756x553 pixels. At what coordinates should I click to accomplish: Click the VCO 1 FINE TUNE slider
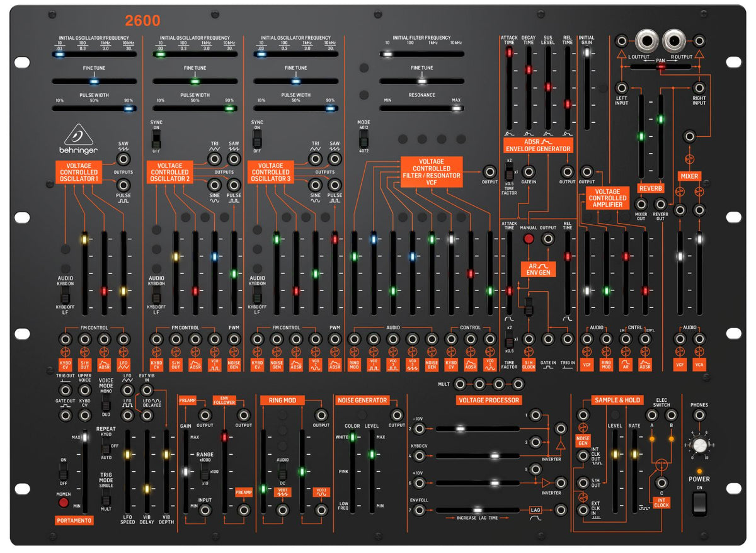[94, 81]
